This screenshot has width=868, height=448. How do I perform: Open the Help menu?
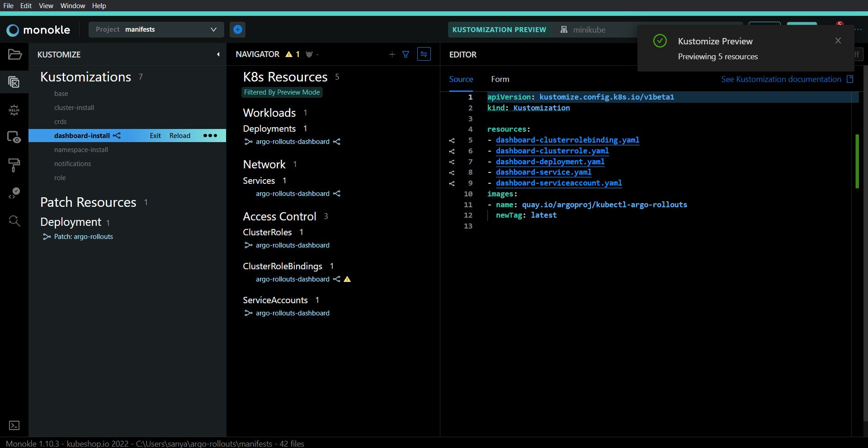point(99,5)
